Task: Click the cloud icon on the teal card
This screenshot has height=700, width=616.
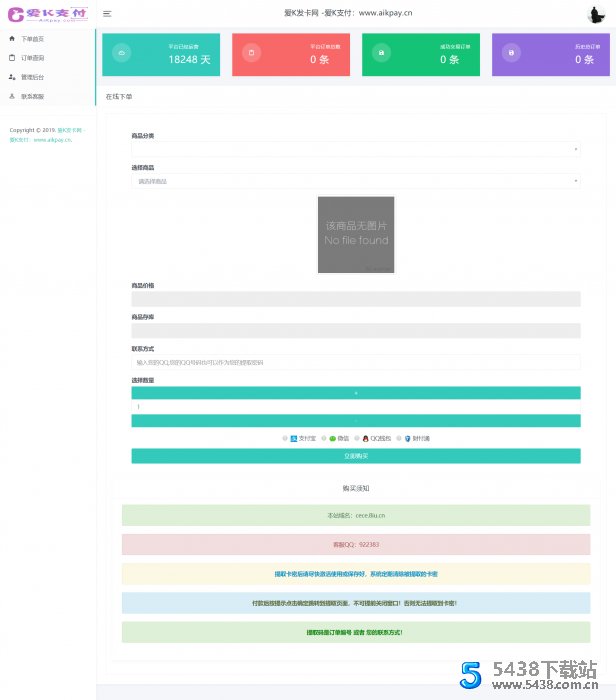Action: pyautogui.click(x=121, y=53)
